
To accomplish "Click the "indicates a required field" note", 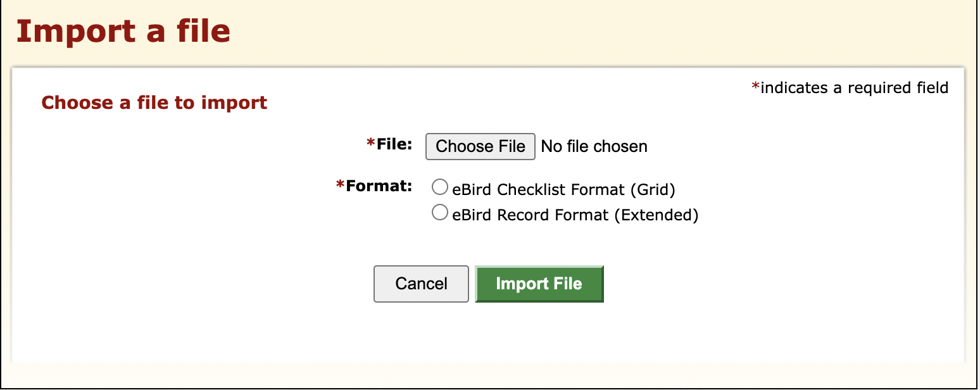I will [854, 87].
